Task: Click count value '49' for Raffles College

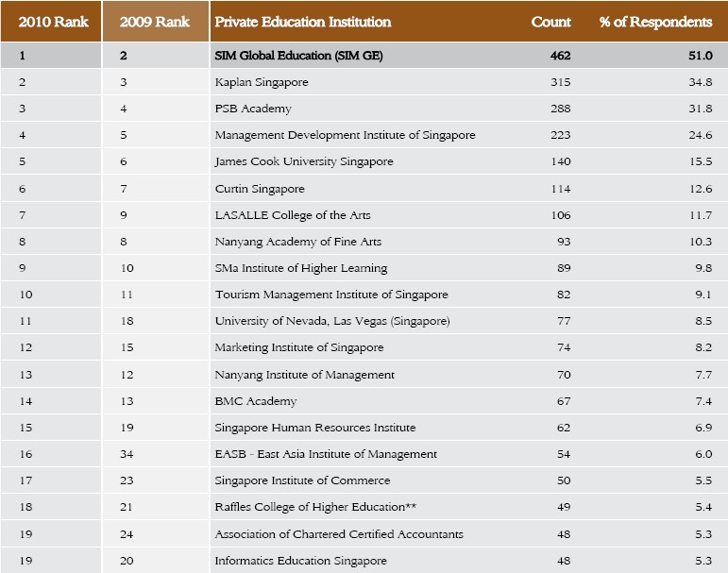Action: [564, 507]
